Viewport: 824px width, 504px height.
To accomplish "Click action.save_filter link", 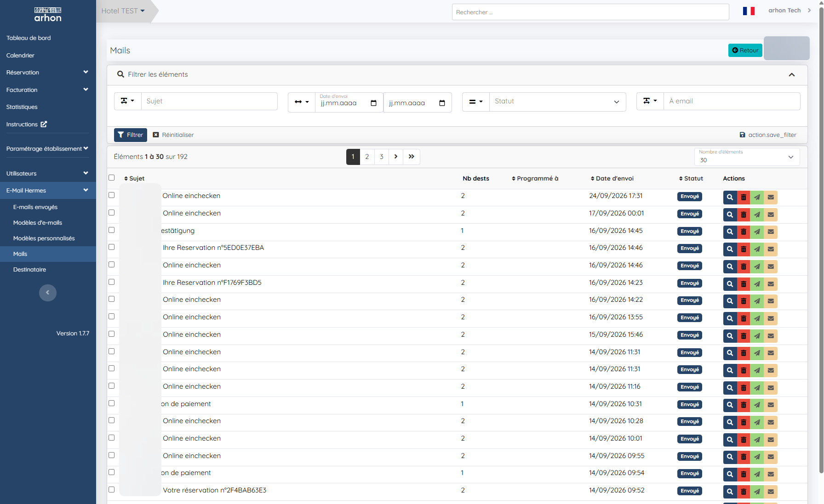I will pos(768,135).
